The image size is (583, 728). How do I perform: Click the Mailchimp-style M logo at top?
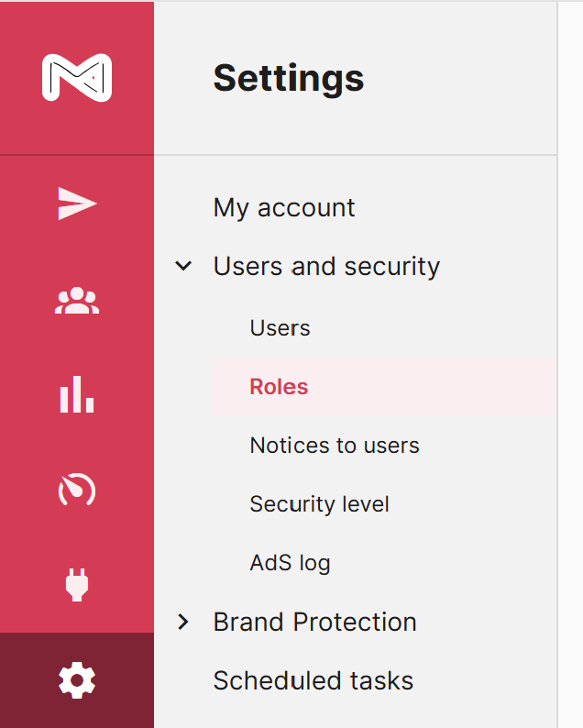tap(76, 77)
